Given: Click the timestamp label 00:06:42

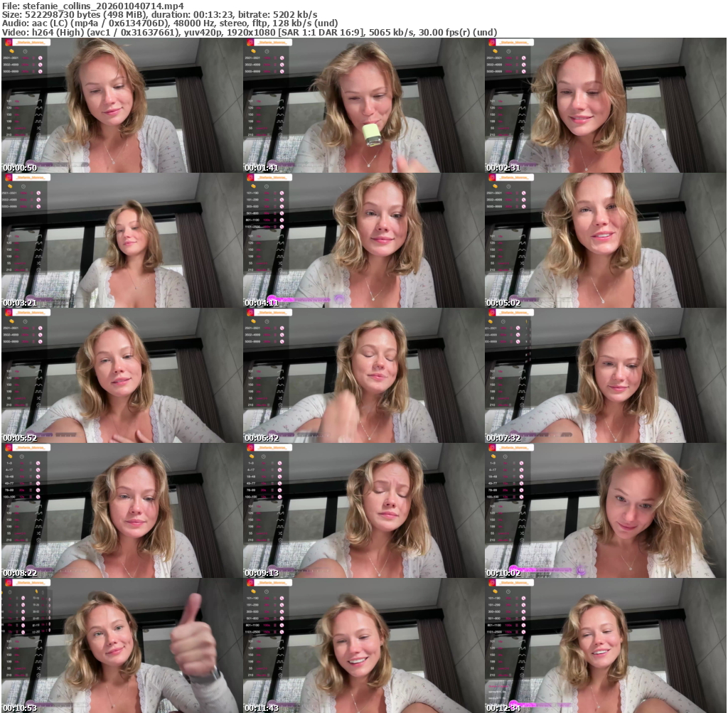Looking at the screenshot, I should (262, 438).
